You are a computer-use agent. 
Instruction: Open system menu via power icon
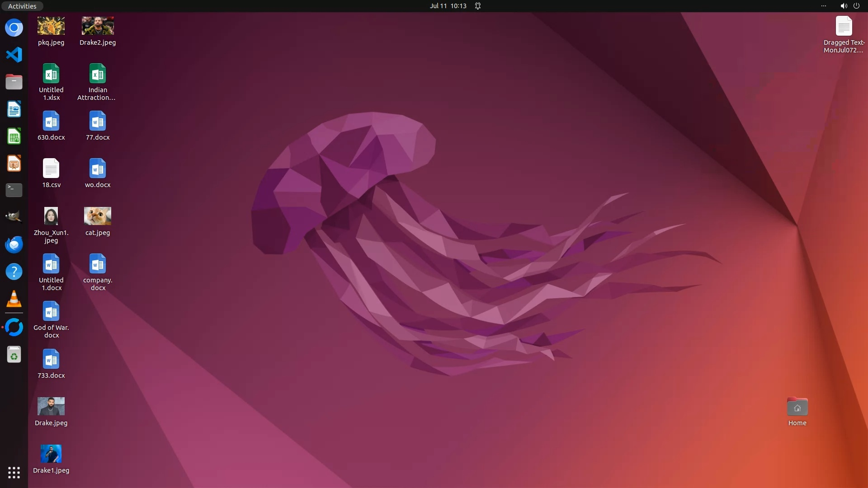pyautogui.click(x=856, y=6)
